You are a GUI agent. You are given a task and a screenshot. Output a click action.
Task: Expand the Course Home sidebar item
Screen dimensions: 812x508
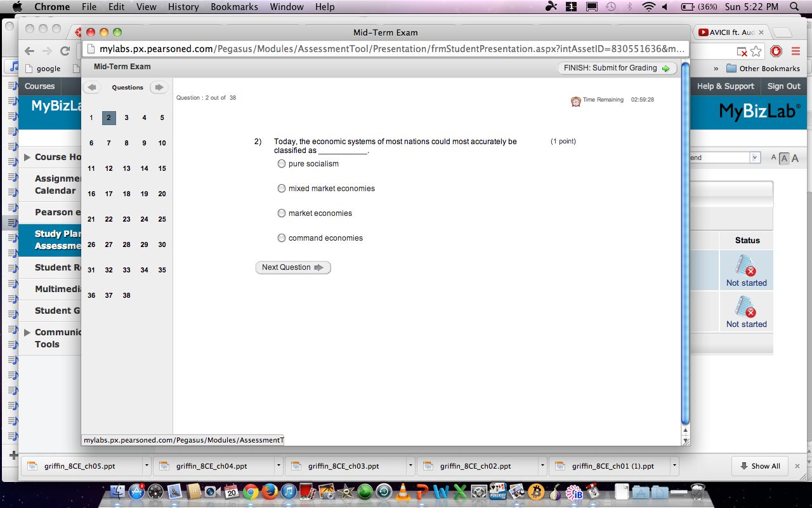click(x=27, y=157)
